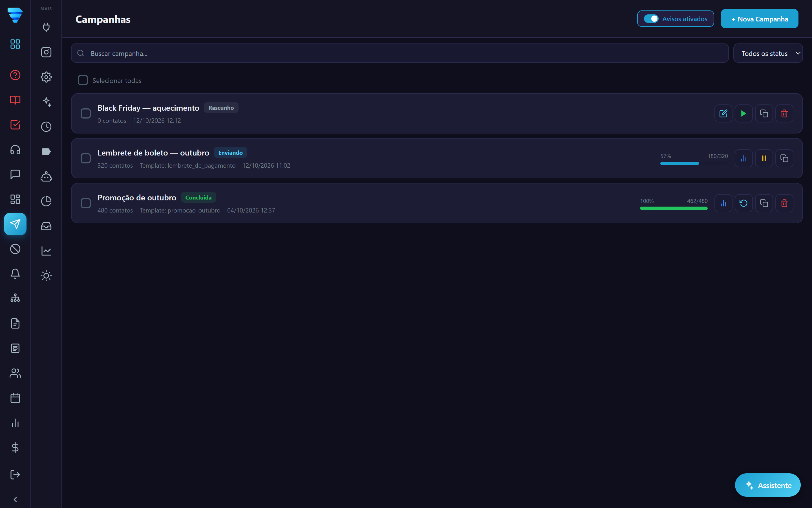Open the dashboard grid menu item
This screenshot has height=508, width=812.
15,44
